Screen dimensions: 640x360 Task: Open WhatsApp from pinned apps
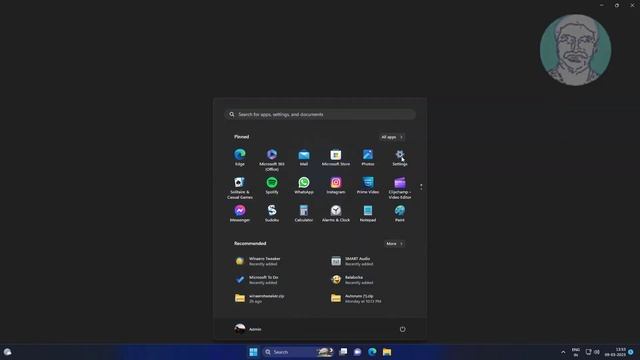tap(304, 185)
